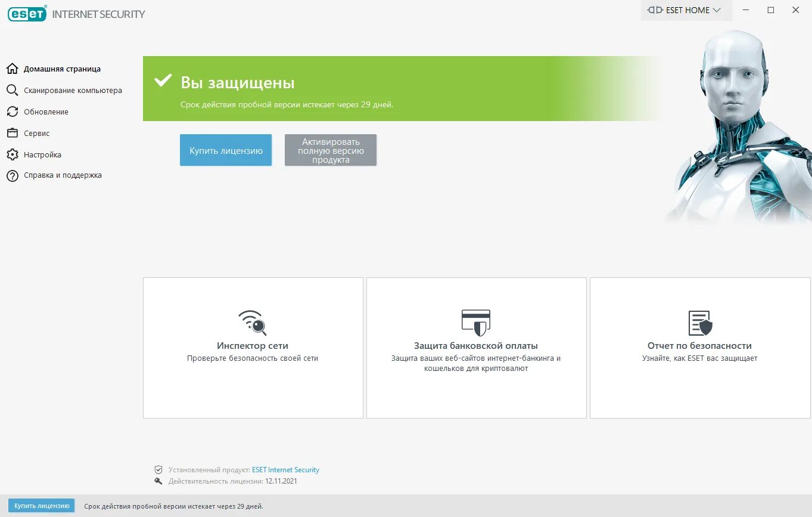Click the trial expiry notice in bottom bar

click(173, 506)
